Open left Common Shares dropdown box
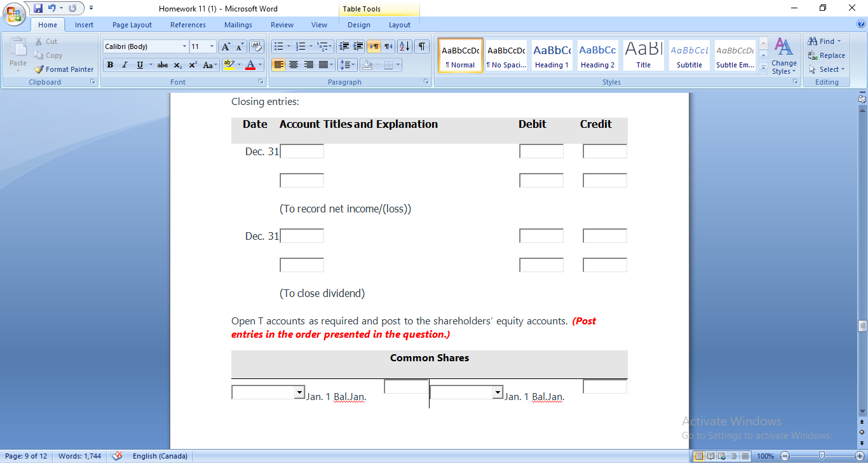This screenshot has height=463, width=868. click(x=268, y=392)
